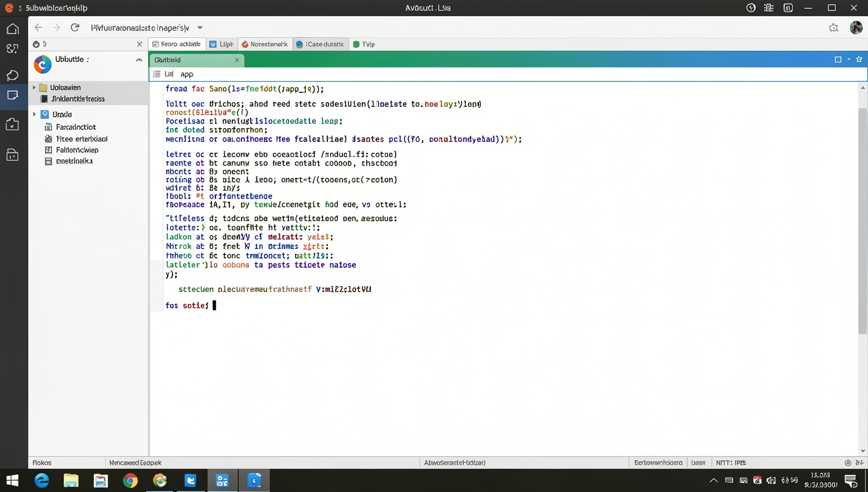The width and height of the screenshot is (868, 492).
Task: Click the up caret on green tab bar
Action: click(x=848, y=59)
